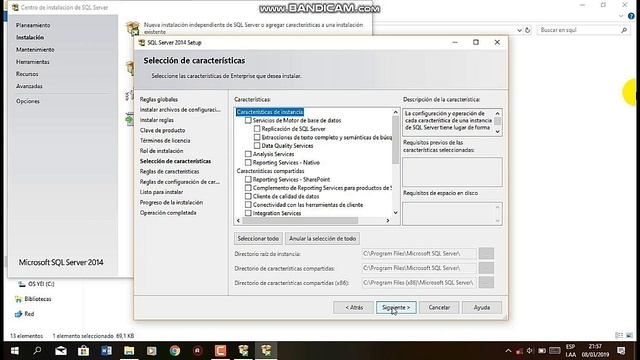
Task: Browse for Directorio raíz de instancia
Action: [486, 253]
